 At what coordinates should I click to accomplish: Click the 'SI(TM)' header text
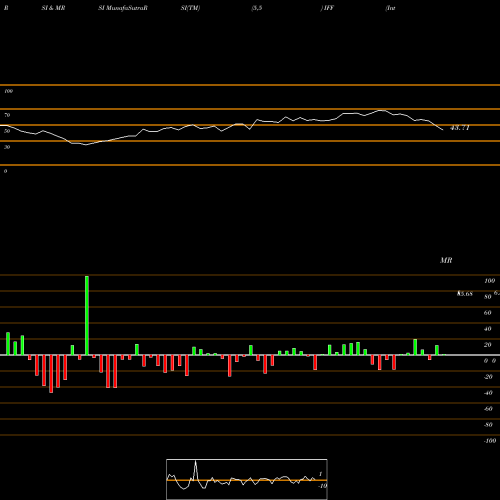(190, 8)
